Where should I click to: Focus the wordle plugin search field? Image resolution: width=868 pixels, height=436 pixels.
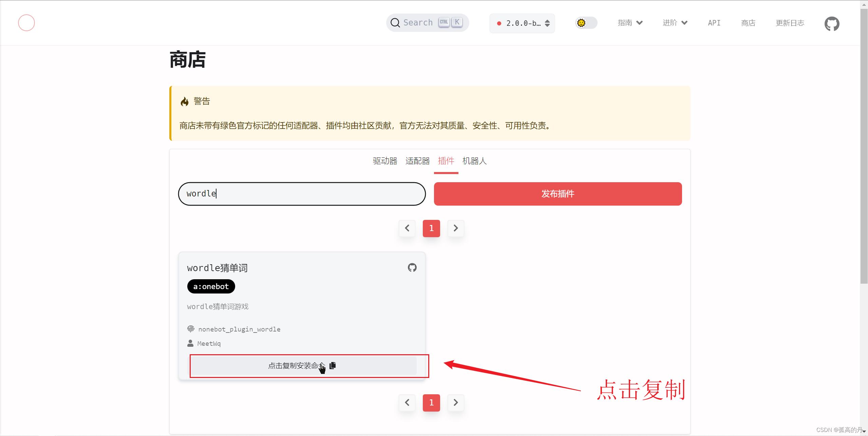(302, 194)
